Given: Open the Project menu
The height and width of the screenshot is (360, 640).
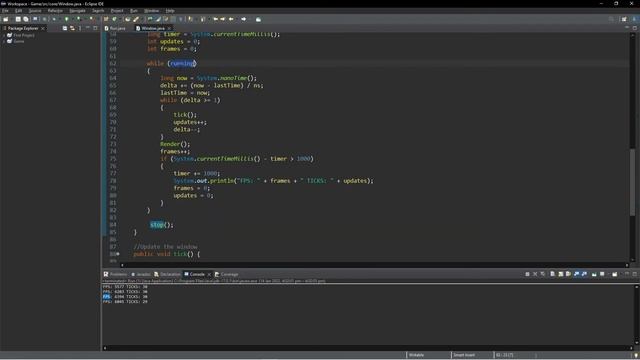Looking at the screenshot, I should click(x=117, y=11).
